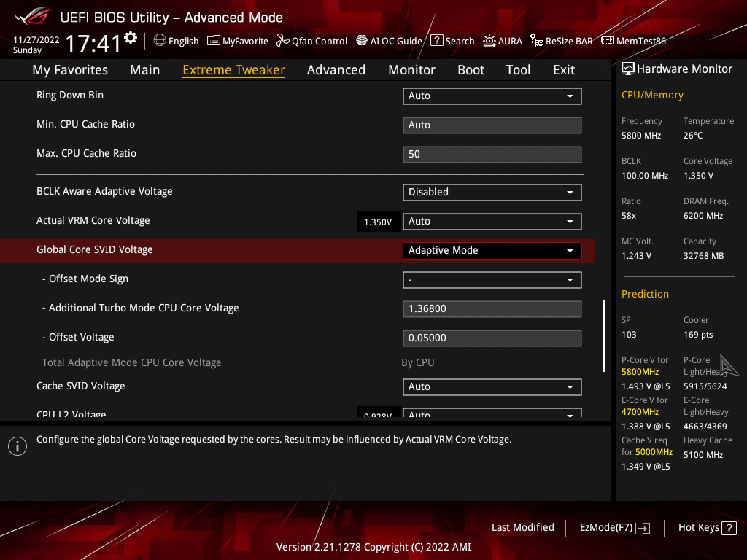The image size is (747, 560).
Task: Click the Cooler score 169 pts
Action: (698, 335)
